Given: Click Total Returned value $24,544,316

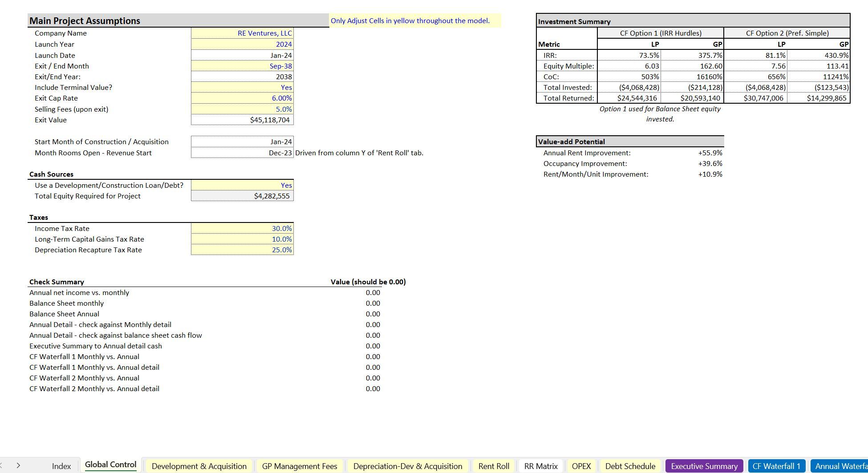Looking at the screenshot, I should pyautogui.click(x=629, y=98).
